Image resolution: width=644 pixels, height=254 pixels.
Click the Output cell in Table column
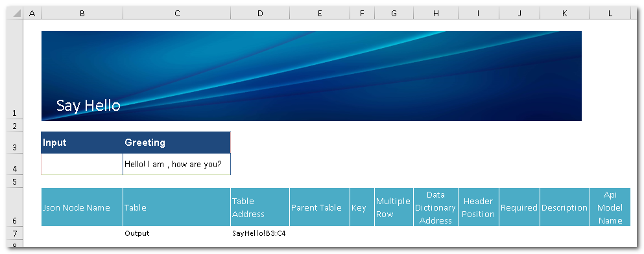176,233
